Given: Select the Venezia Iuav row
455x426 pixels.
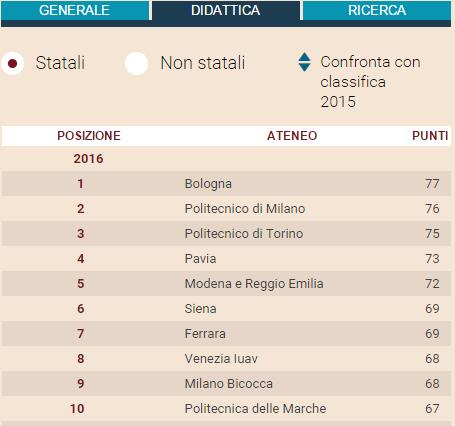Looking at the screenshot, I should (226, 359).
